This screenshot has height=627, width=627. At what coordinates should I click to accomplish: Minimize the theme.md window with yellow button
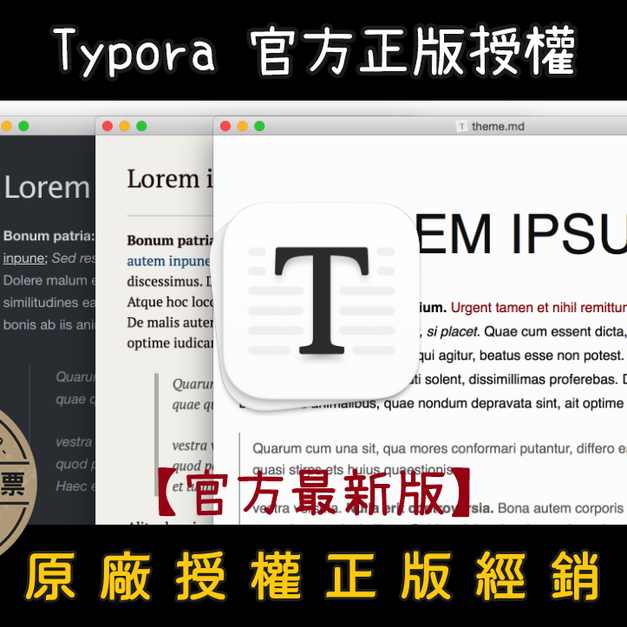coord(242,126)
